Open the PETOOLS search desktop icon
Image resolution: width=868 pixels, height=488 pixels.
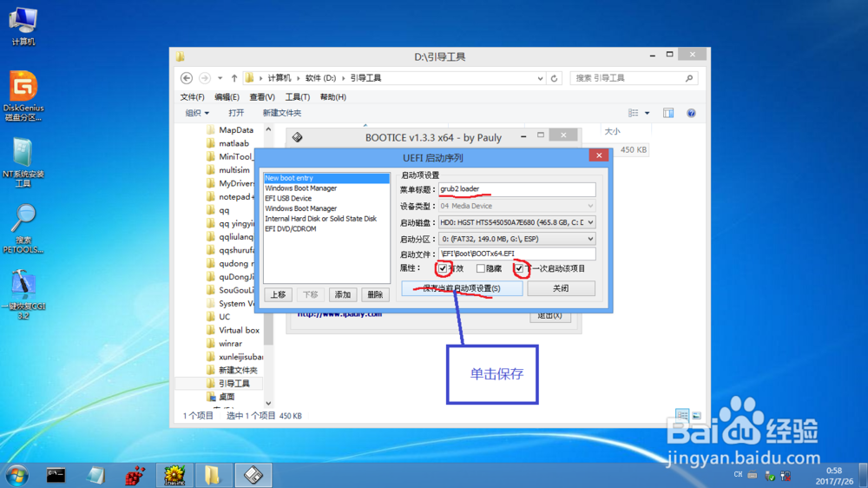[23, 228]
